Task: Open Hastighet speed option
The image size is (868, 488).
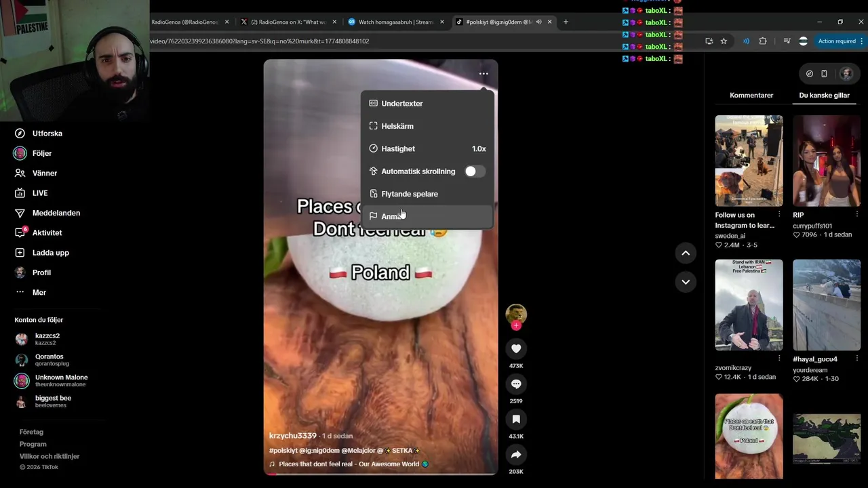Action: (427, 148)
